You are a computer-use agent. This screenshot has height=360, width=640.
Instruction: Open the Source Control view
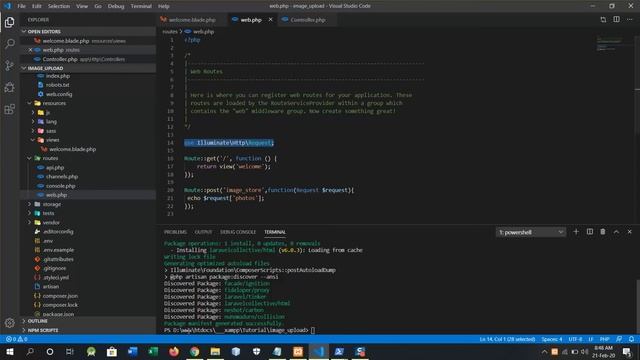click(9, 65)
